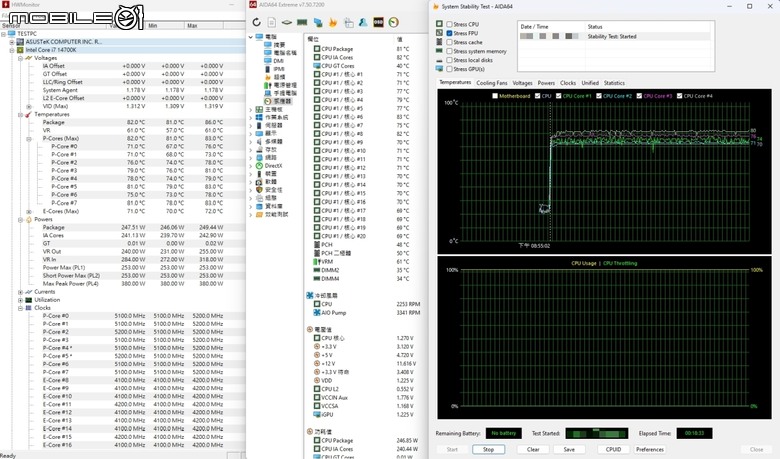This screenshot has height=459, width=780.
Task: Select the power management battery icon node
Action: 280,85
